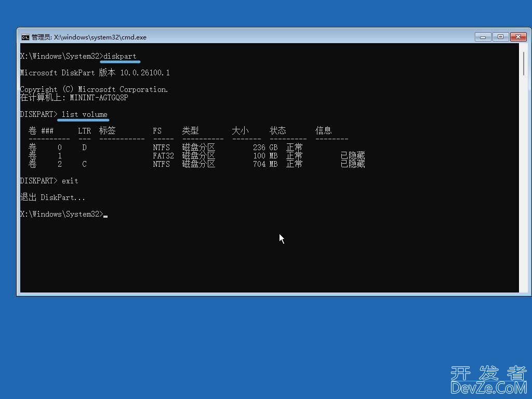
Task: Click '磁盘分区' type in the FAT32 row
Action: (x=199, y=156)
